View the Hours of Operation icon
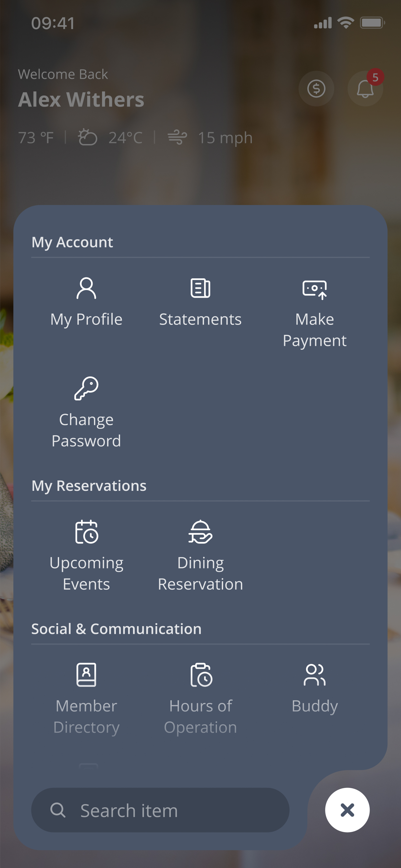Viewport: 401px width, 868px height. 201,675
